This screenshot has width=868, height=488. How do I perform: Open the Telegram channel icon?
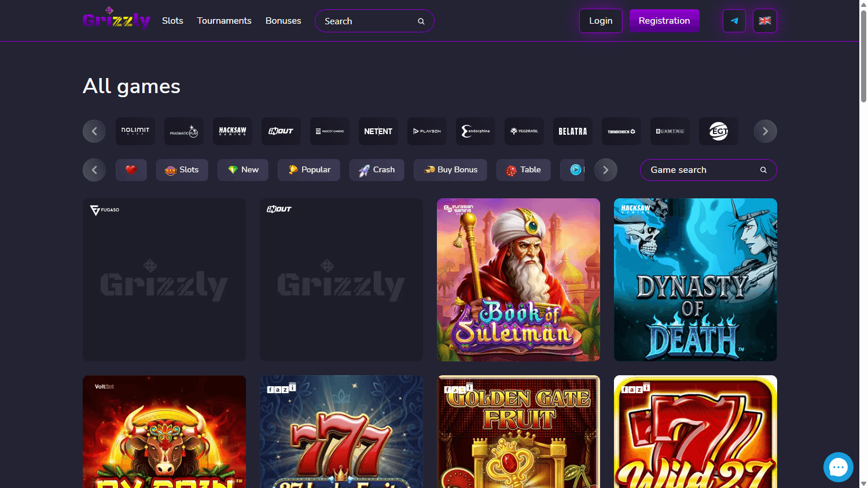[734, 21]
